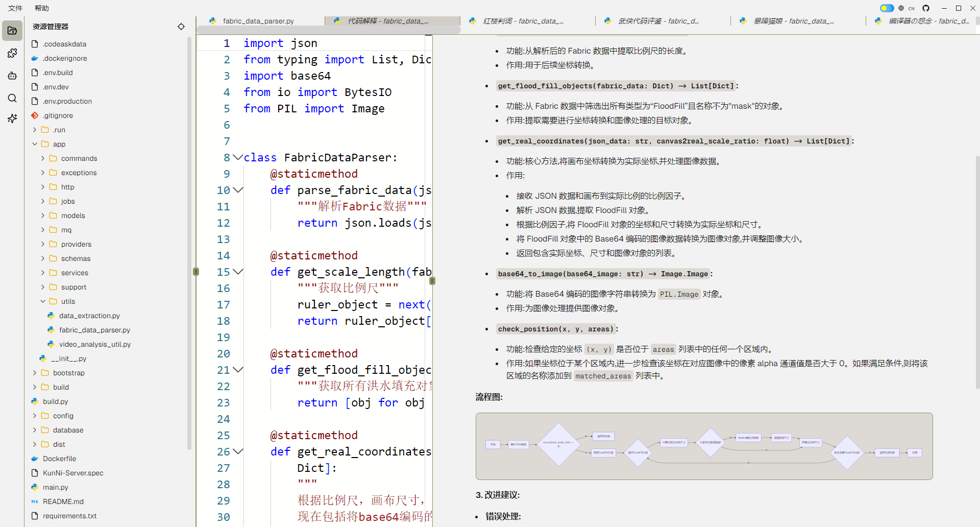Open the GitHub icon in the title bar
Screen dimensions: 980x527
tap(926, 8)
